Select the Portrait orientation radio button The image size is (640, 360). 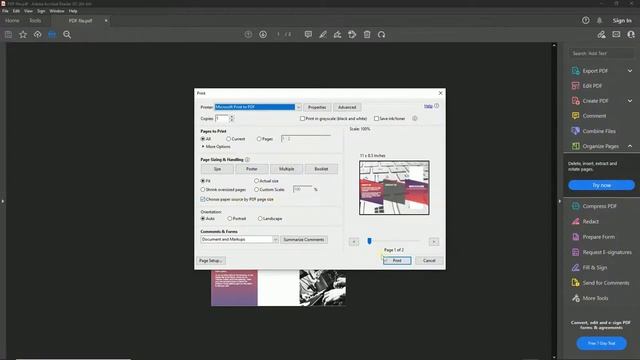pos(229,218)
